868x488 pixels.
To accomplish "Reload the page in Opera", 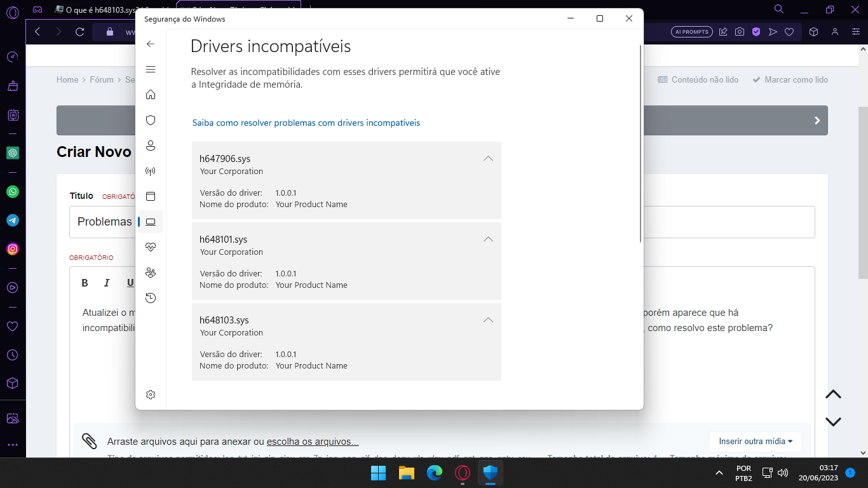I will (x=79, y=32).
